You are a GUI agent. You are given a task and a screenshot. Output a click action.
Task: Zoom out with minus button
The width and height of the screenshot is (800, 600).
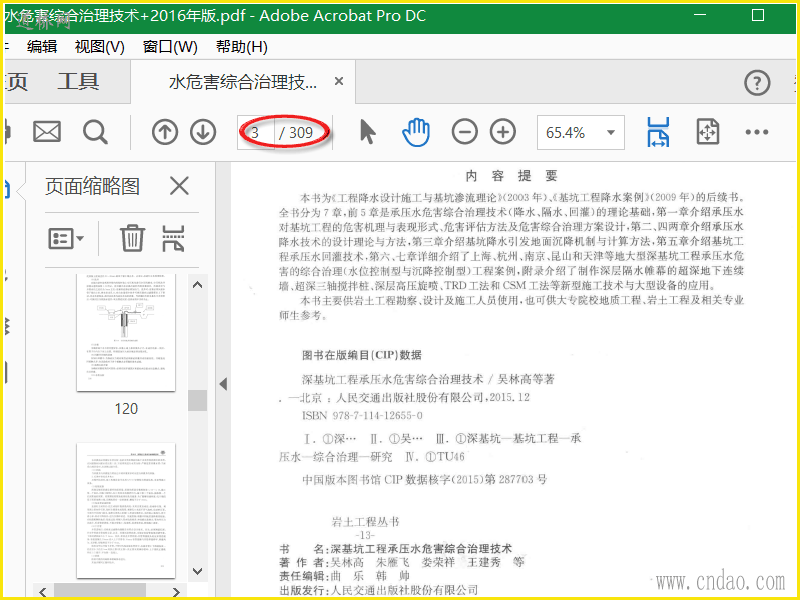point(464,132)
